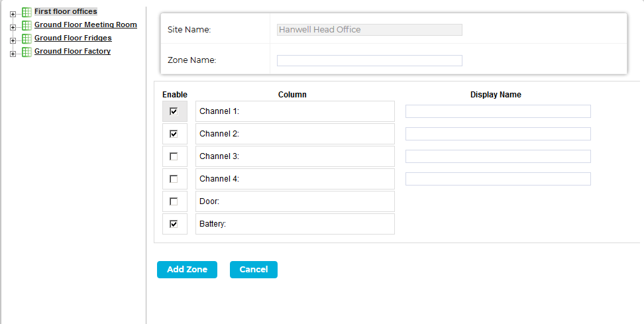Expand the Ground Floor Meeting Room node
644x324 pixels.
[x=13, y=28]
